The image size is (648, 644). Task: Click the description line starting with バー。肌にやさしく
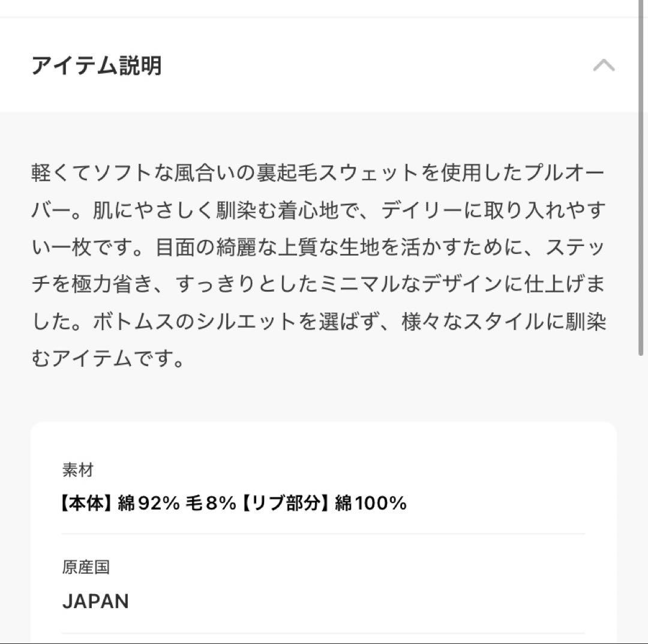[x=318, y=210]
